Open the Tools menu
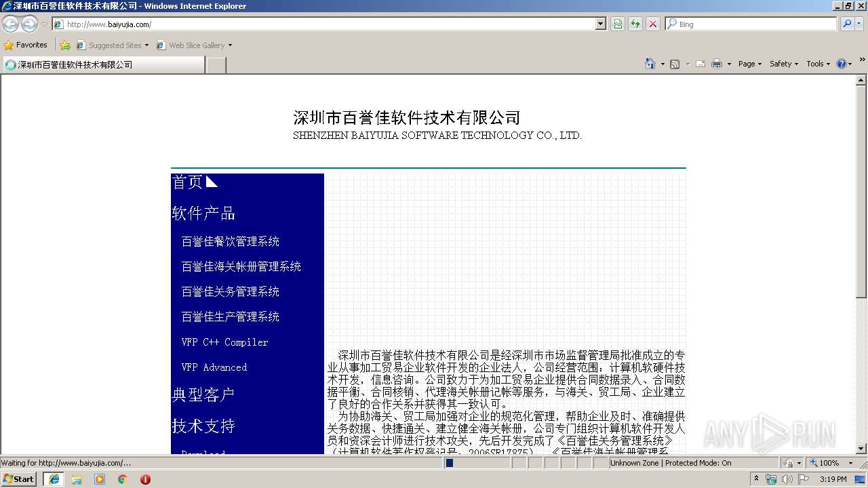 tap(818, 64)
